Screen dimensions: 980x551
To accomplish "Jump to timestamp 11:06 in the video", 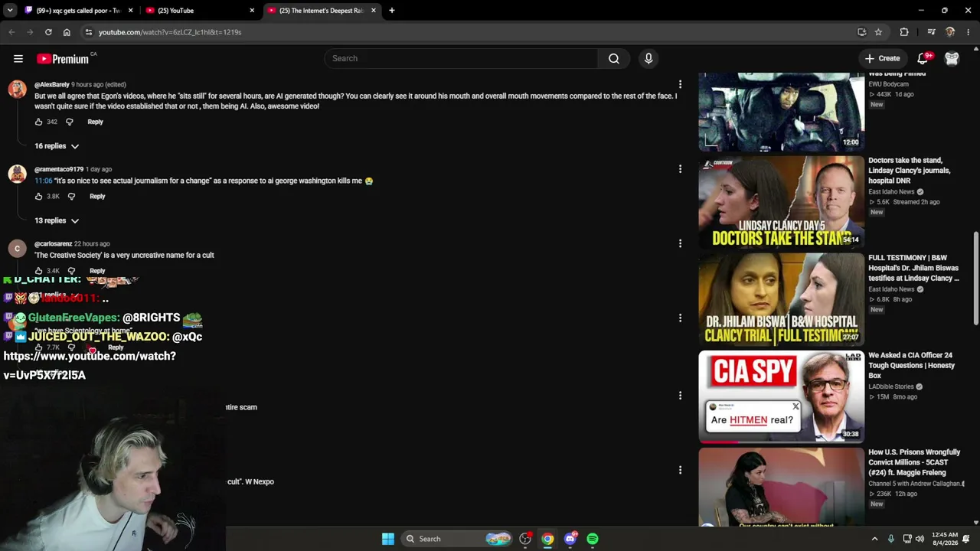I will coord(43,181).
